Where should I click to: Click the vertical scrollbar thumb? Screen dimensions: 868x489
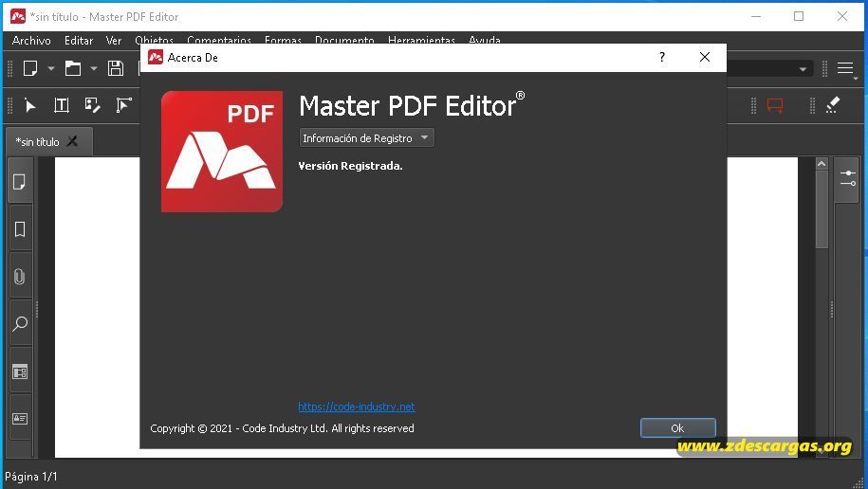822,209
